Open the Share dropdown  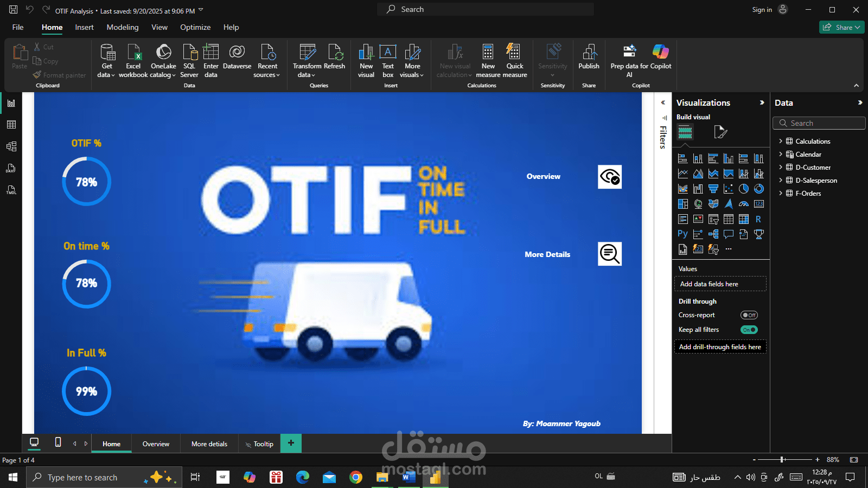click(841, 27)
